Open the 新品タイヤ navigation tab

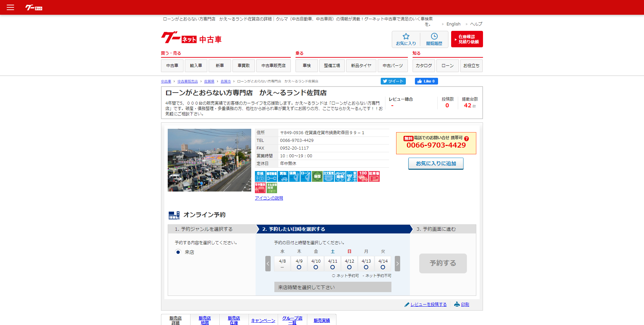click(x=361, y=66)
